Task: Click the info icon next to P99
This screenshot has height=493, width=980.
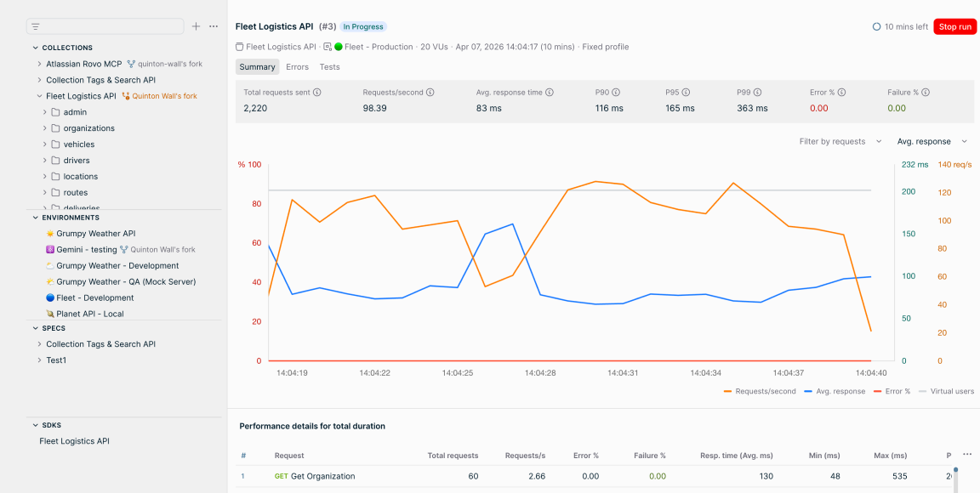Action: click(757, 93)
